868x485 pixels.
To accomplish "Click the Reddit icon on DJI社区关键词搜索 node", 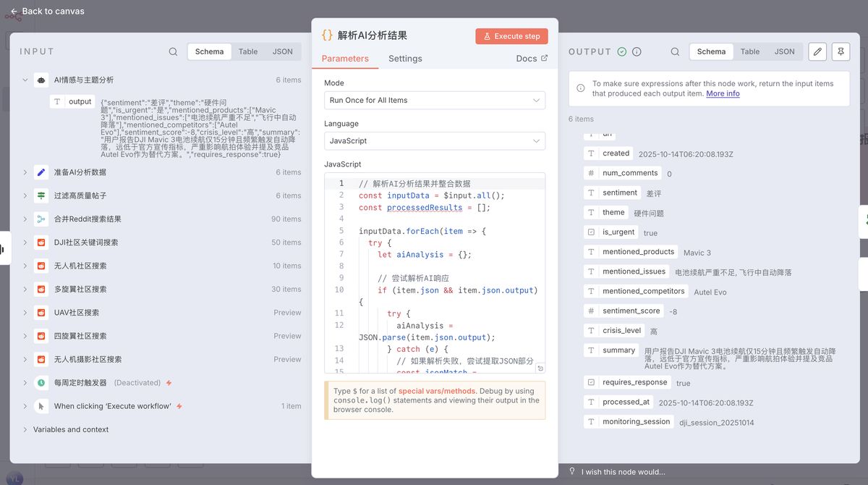I will (x=41, y=242).
